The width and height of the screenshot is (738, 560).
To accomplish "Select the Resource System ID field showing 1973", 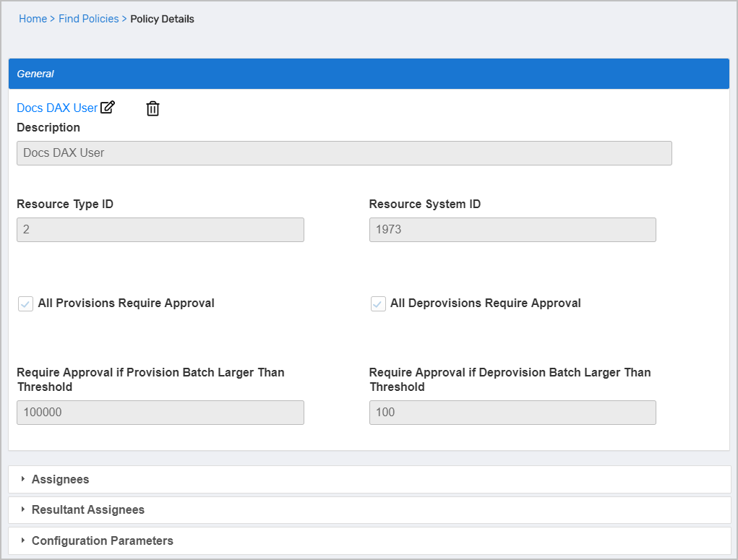I will pyautogui.click(x=512, y=230).
